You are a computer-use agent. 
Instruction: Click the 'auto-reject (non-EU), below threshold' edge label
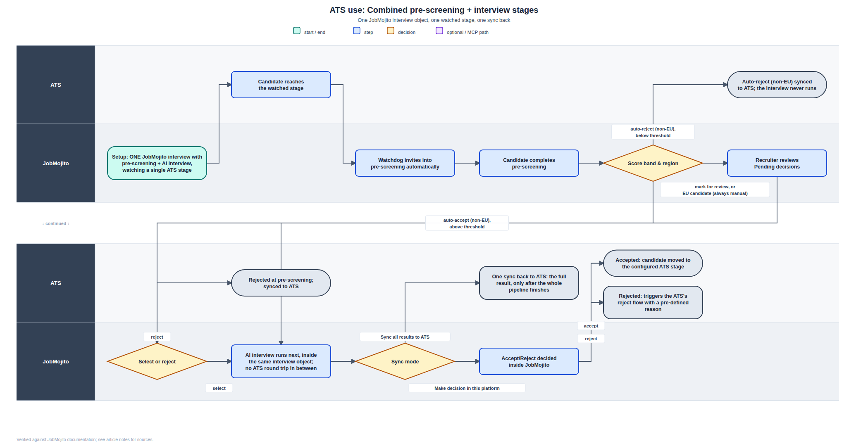pos(653,132)
